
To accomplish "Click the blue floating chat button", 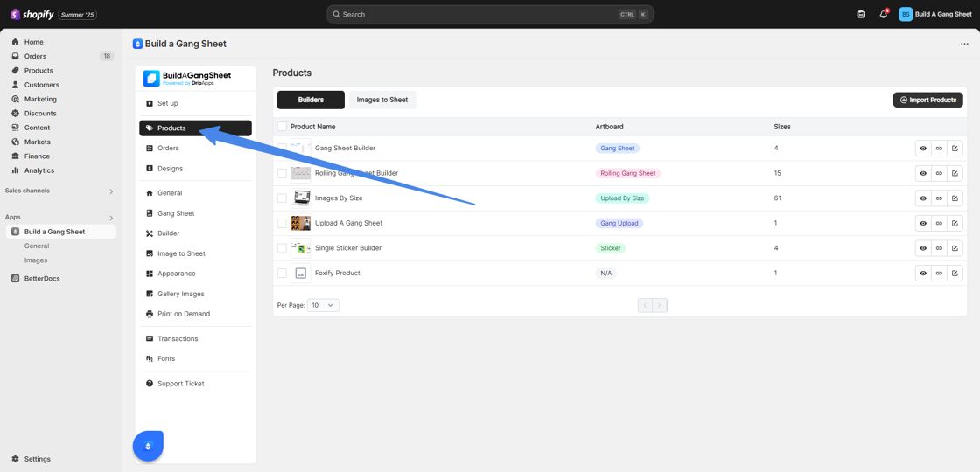I will (x=148, y=446).
